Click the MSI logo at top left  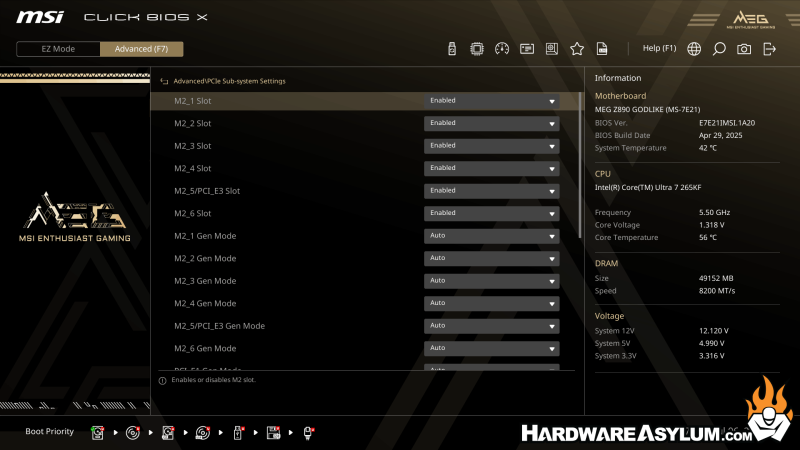[40, 17]
